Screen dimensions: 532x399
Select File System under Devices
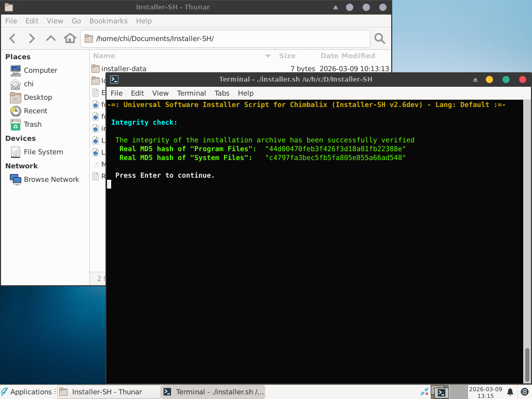pyautogui.click(x=43, y=152)
